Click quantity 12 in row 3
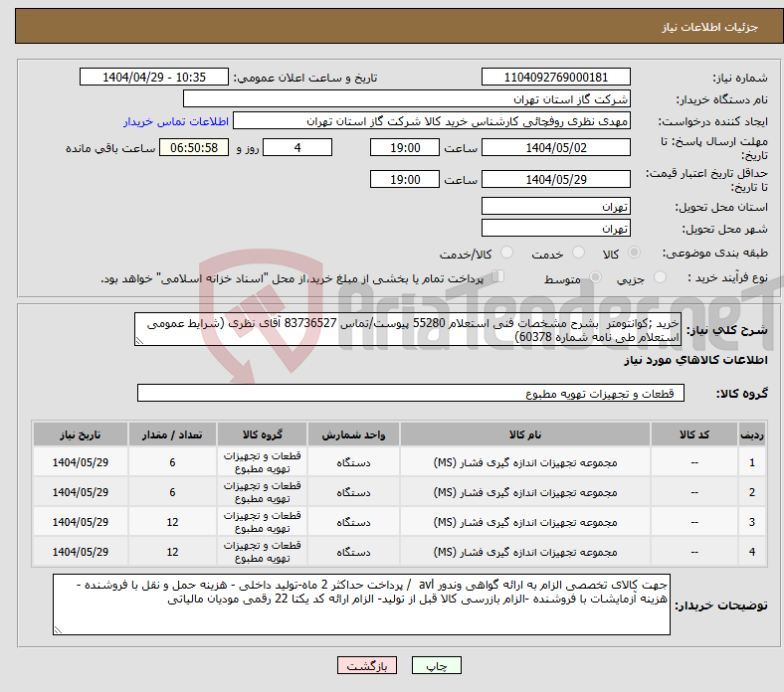 coord(172,522)
